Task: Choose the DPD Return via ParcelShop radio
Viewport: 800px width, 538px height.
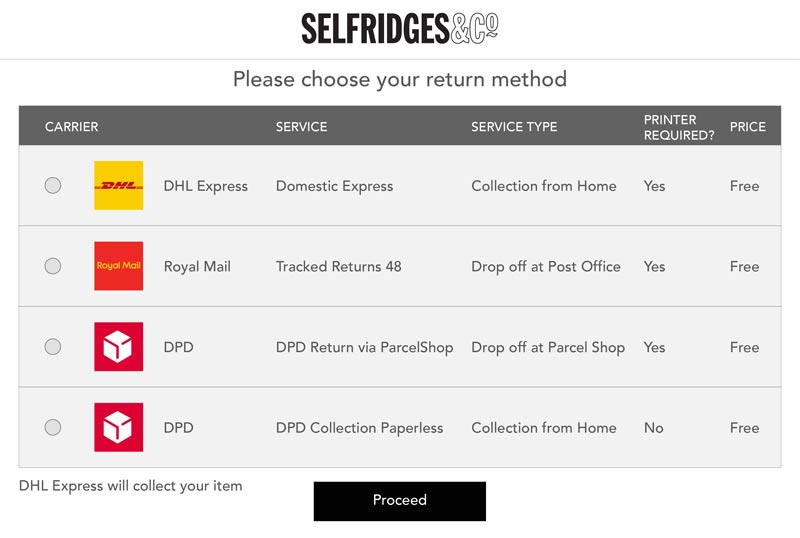Action: (53, 347)
